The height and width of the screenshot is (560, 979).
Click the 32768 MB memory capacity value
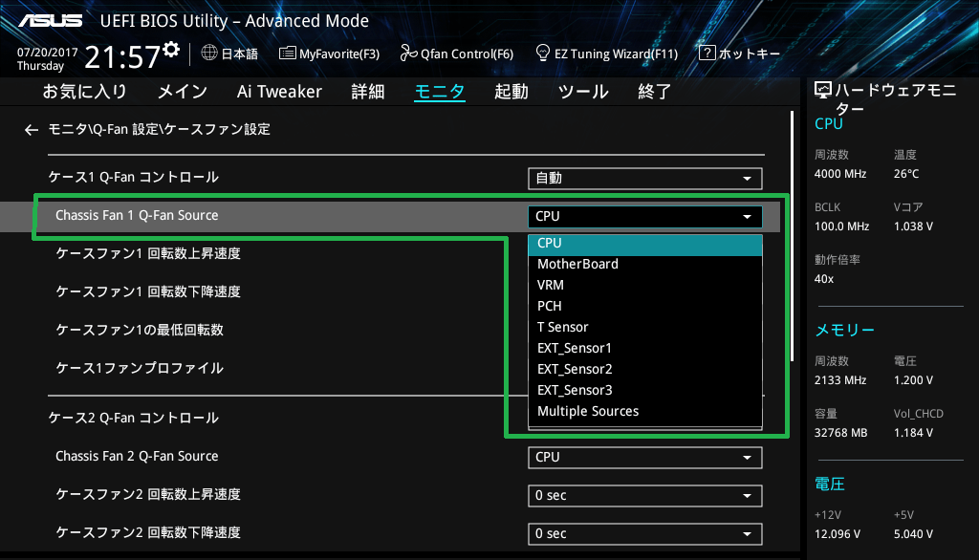click(x=840, y=433)
